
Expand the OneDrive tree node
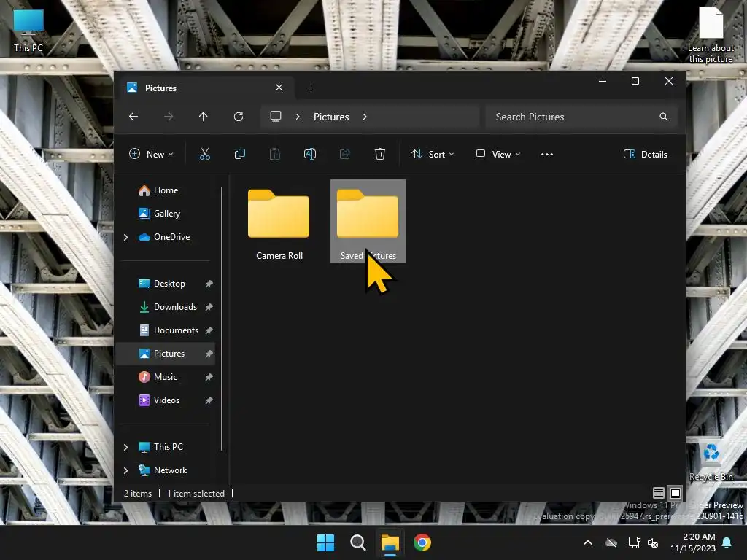point(125,237)
